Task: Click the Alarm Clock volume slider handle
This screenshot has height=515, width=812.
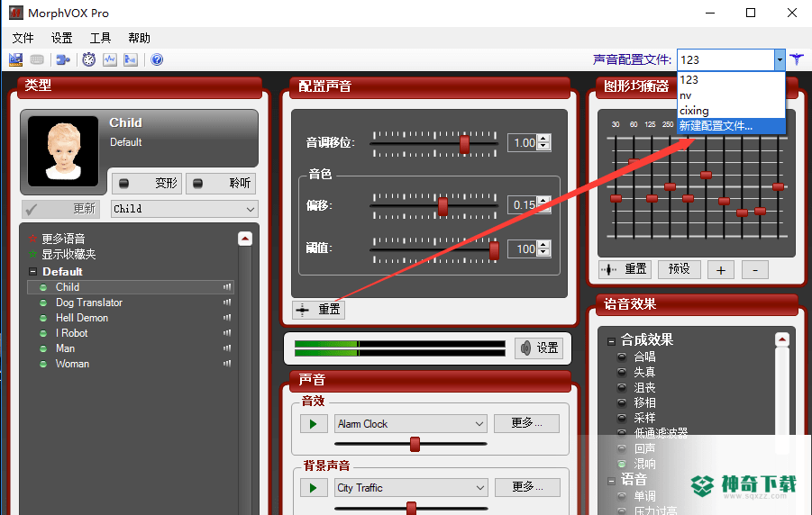Action: 415,444
